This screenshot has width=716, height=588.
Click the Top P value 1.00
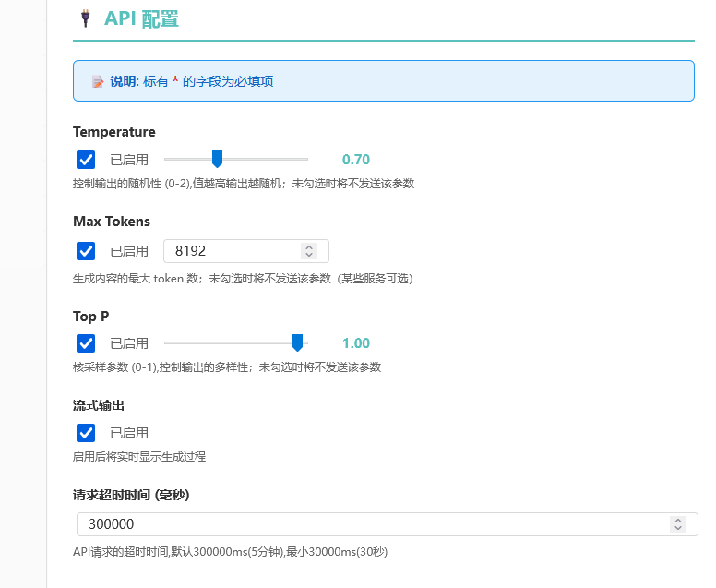coord(356,343)
